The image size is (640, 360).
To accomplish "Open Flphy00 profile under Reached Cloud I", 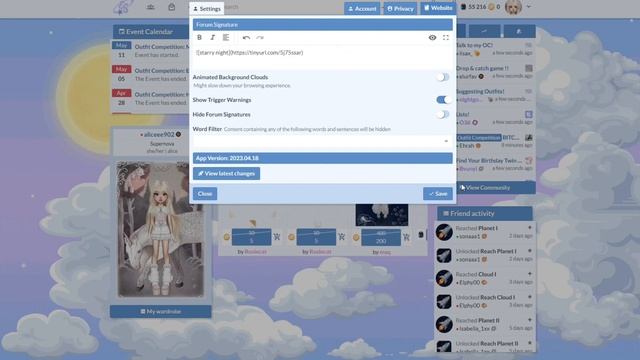I will (x=469, y=282).
